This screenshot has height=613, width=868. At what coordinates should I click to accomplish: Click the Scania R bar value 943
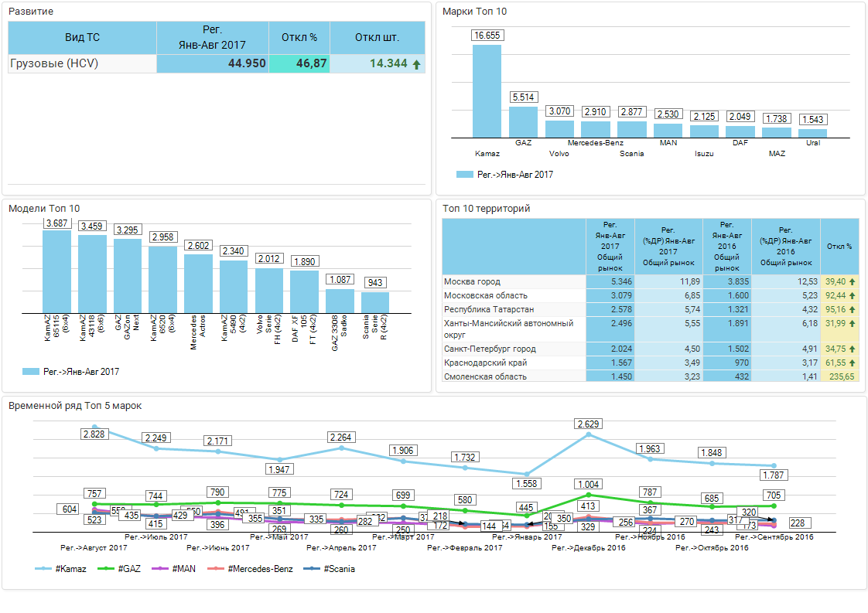tap(375, 283)
